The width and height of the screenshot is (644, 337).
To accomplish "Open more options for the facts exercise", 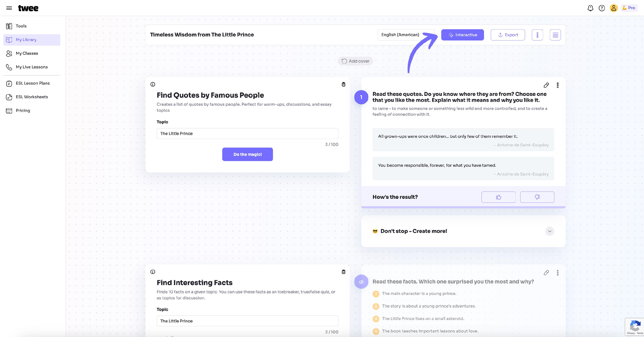I will [x=557, y=273].
